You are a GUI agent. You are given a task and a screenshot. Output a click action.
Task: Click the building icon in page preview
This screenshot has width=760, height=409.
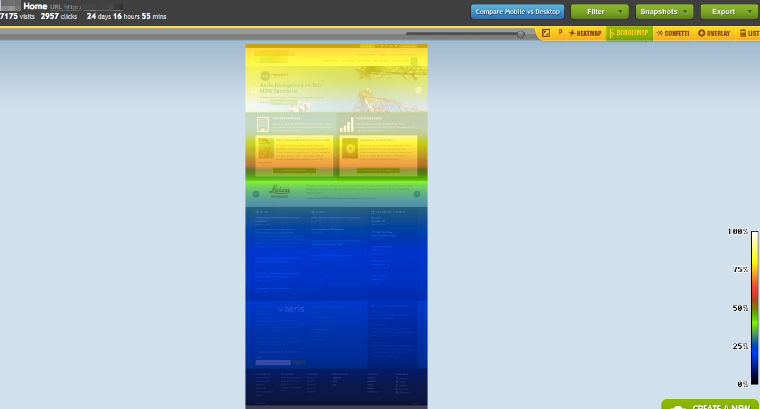pos(263,125)
